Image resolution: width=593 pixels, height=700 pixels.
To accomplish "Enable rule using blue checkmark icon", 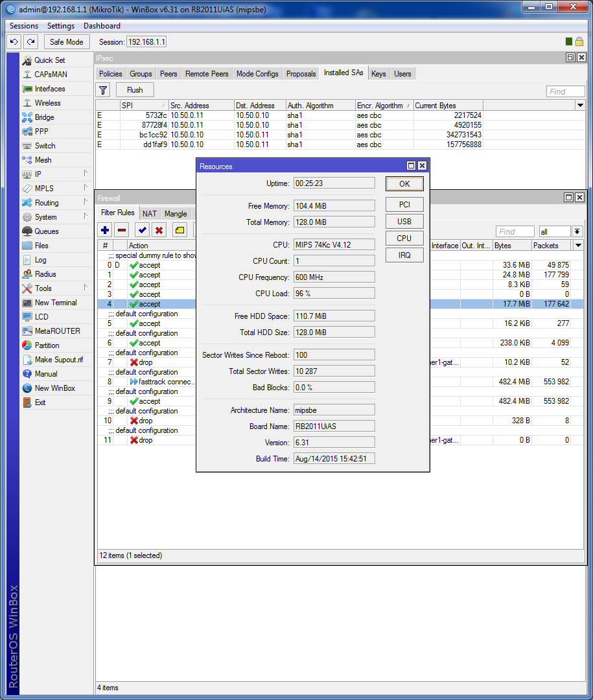I will click(143, 229).
